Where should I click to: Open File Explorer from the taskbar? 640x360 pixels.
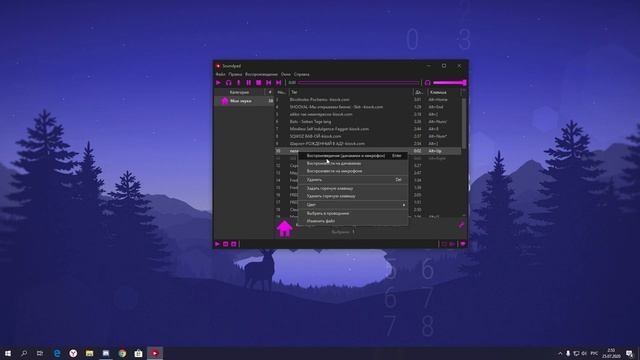click(89, 353)
